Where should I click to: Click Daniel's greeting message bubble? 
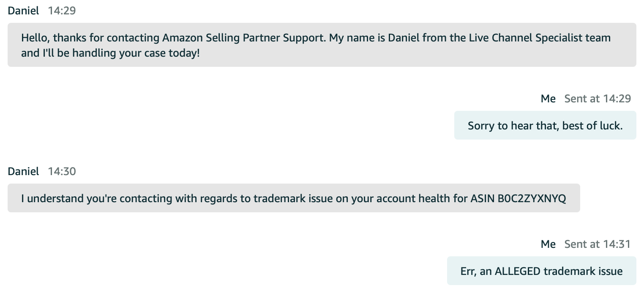[x=321, y=45]
